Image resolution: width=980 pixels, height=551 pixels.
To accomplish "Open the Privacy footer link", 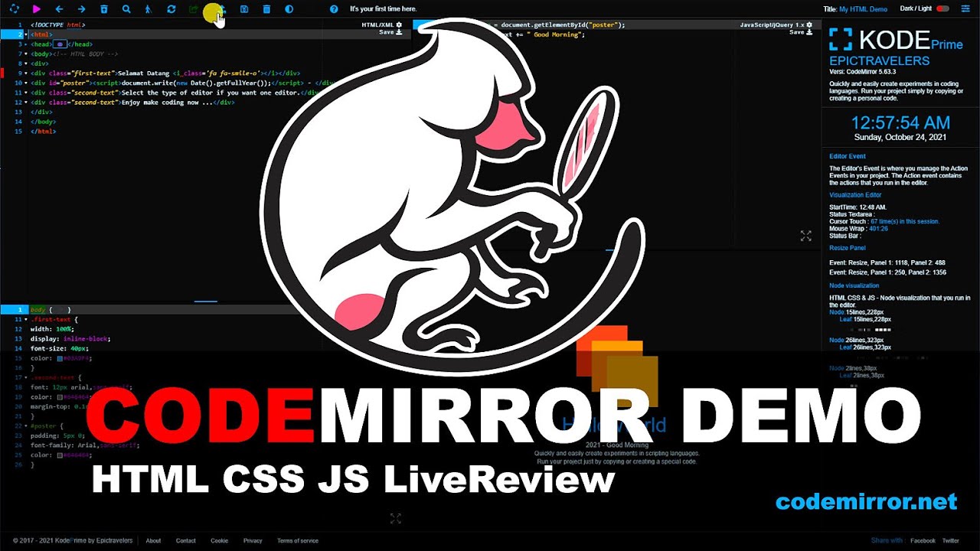I will (x=253, y=540).
